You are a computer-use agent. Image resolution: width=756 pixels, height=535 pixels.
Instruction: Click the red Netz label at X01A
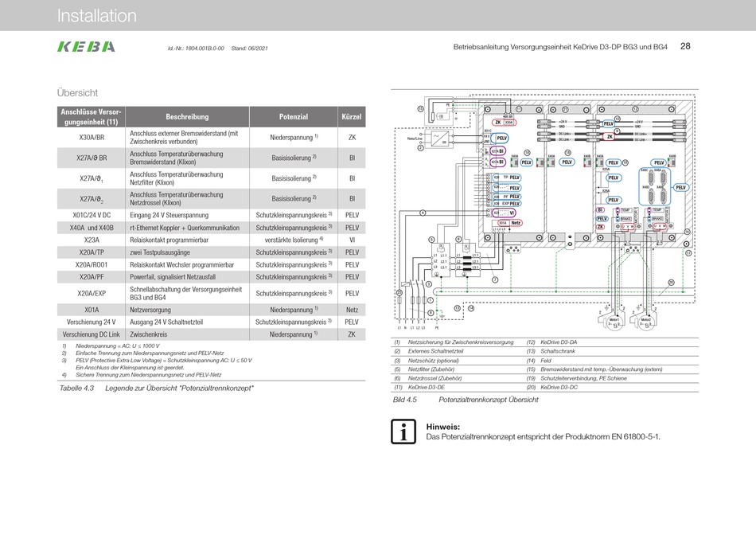[x=516, y=223]
